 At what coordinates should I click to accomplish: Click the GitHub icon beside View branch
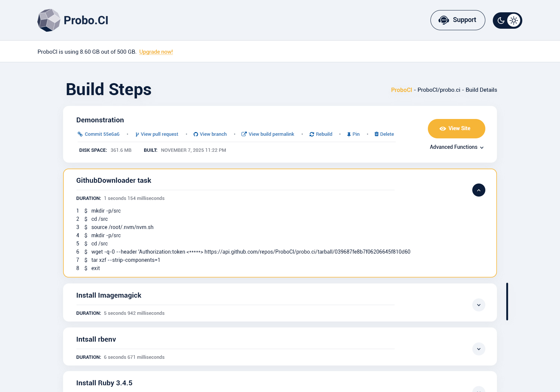tap(196, 134)
